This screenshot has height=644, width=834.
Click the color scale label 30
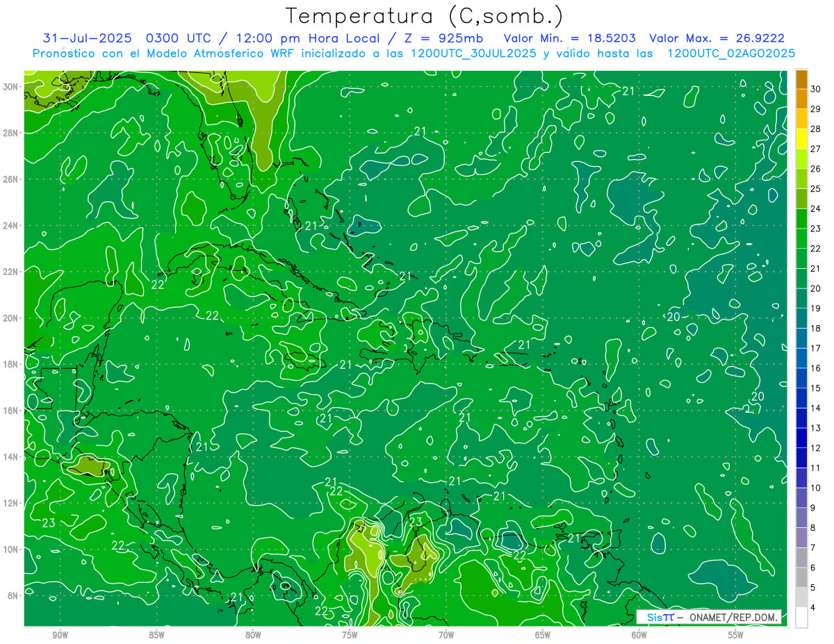tap(816, 89)
